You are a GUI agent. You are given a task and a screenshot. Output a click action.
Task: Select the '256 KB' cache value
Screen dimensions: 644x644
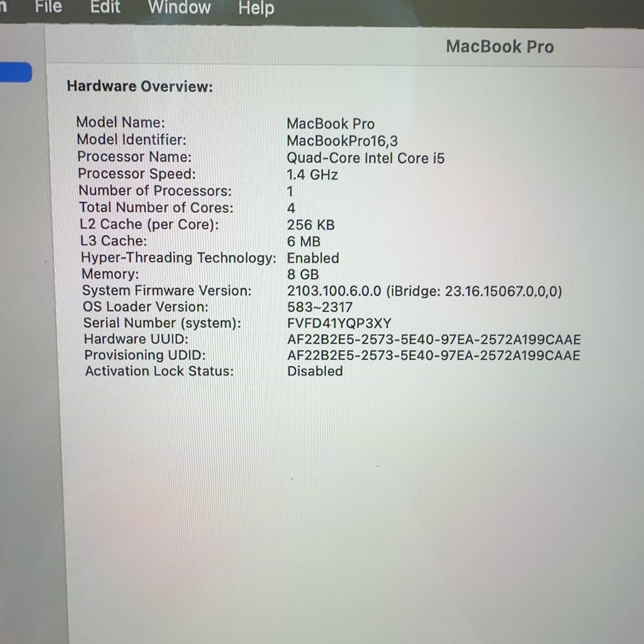[310, 225]
